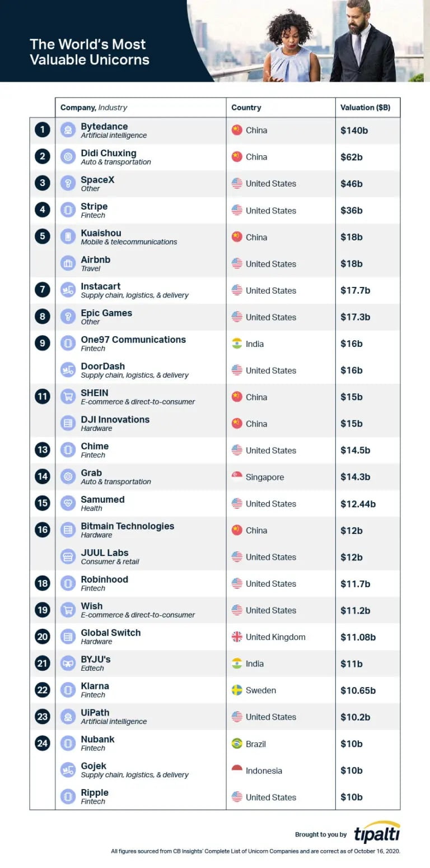Select the Airbnb travel suitcase icon

point(68,263)
